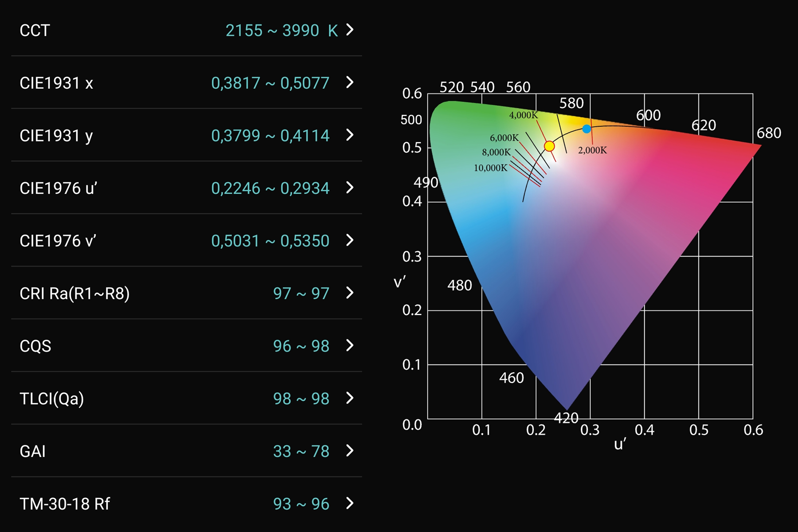Click the 2,000K label on the diagram
Viewport: 798px width, 532px height.
592,150
